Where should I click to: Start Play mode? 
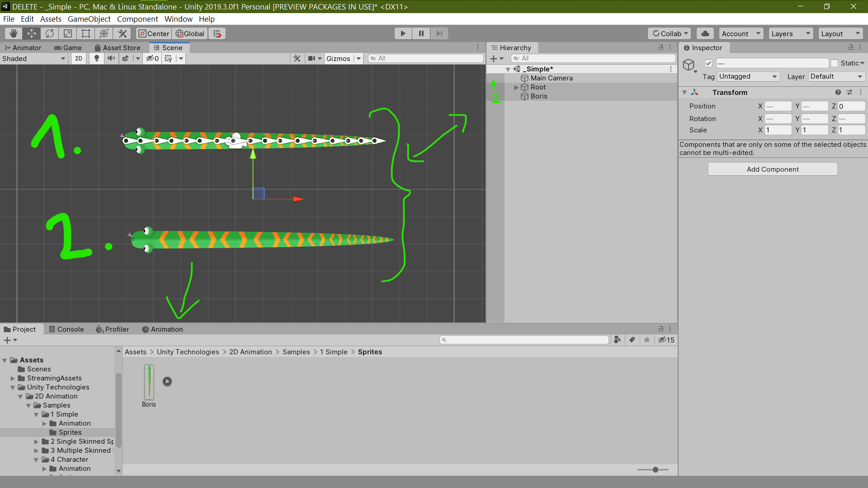(x=403, y=33)
